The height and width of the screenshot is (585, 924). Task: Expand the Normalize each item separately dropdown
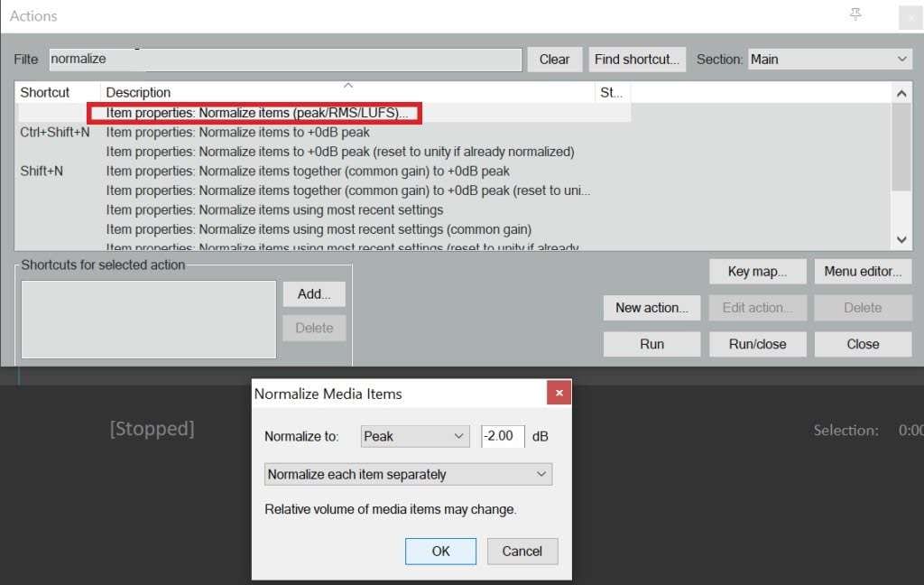(408, 474)
